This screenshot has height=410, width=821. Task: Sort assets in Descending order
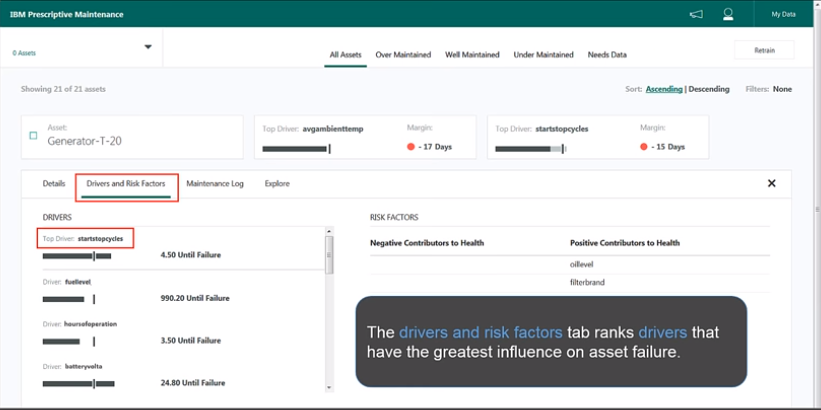pyautogui.click(x=709, y=89)
